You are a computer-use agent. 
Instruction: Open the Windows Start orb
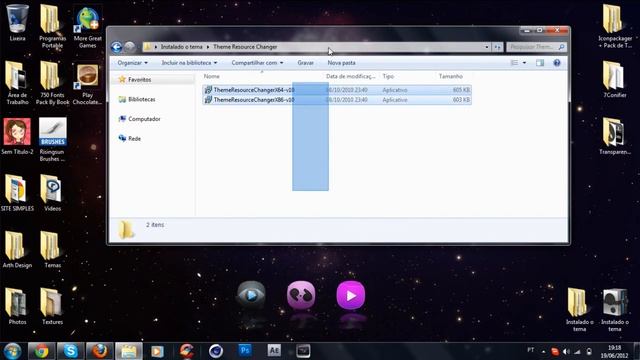click(12, 351)
